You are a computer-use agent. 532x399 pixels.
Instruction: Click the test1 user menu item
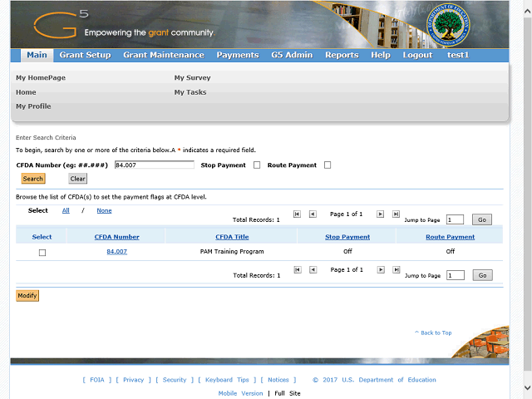458,55
